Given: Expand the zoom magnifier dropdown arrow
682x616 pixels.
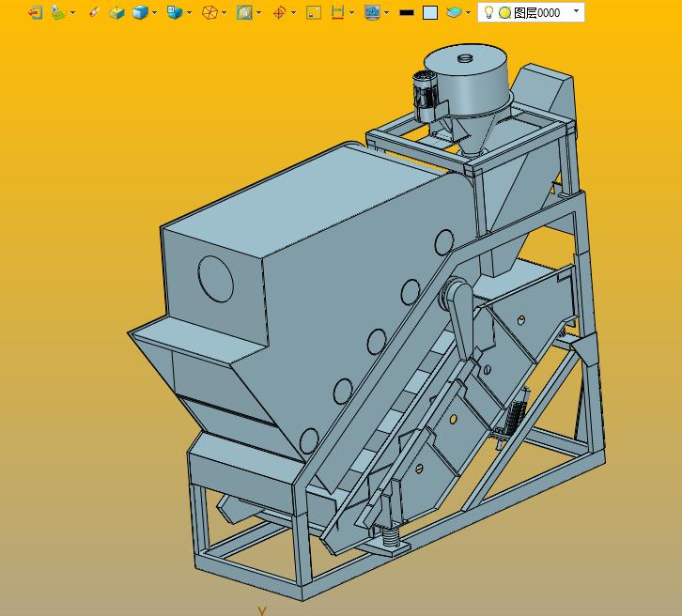Looking at the screenshot, I should (x=258, y=12).
